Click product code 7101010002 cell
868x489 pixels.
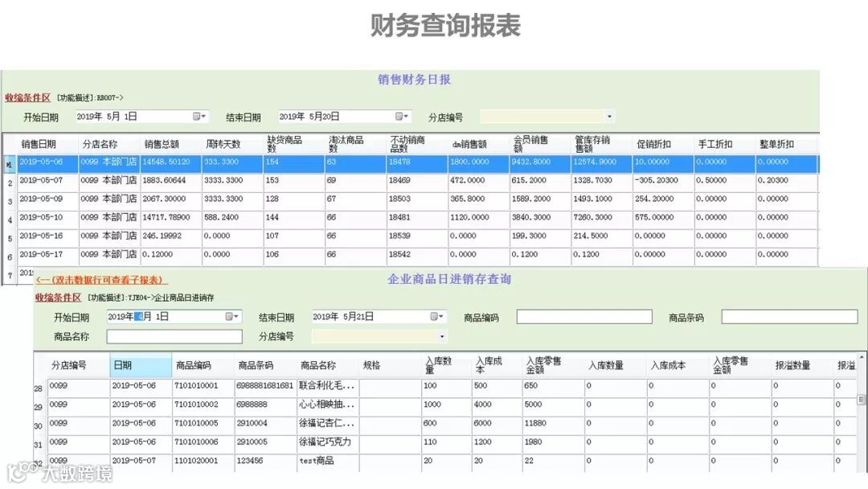pyautogui.click(x=203, y=405)
